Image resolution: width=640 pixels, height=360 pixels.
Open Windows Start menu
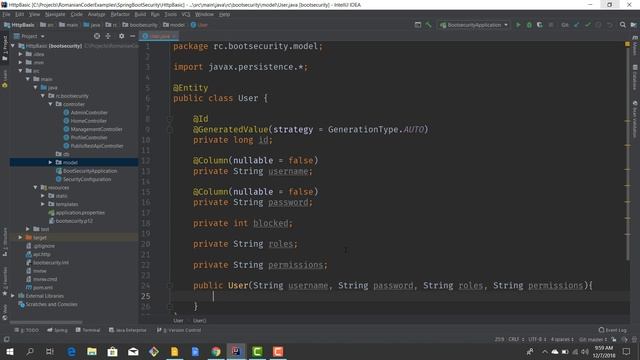coord(10,351)
